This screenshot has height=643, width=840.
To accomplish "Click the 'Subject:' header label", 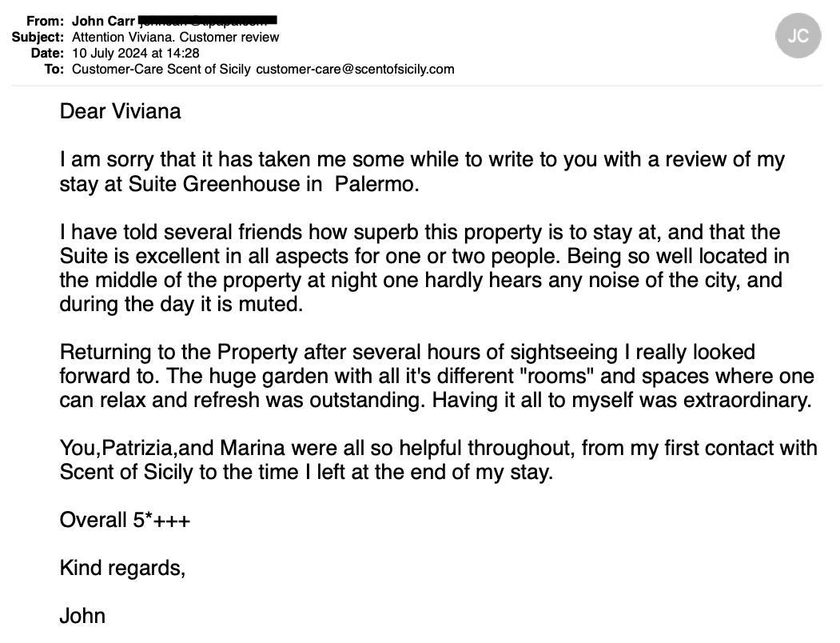I will [38, 37].
